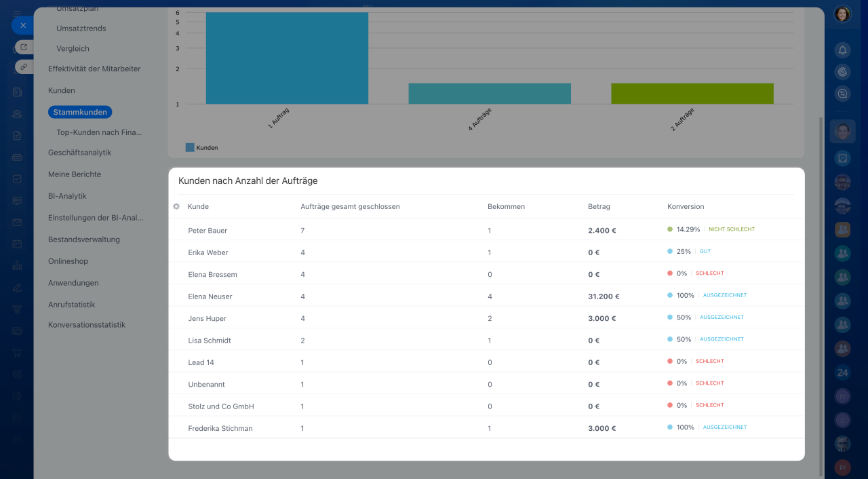The image size is (868, 479).
Task: Open notifications bell icon
Action: (842, 50)
